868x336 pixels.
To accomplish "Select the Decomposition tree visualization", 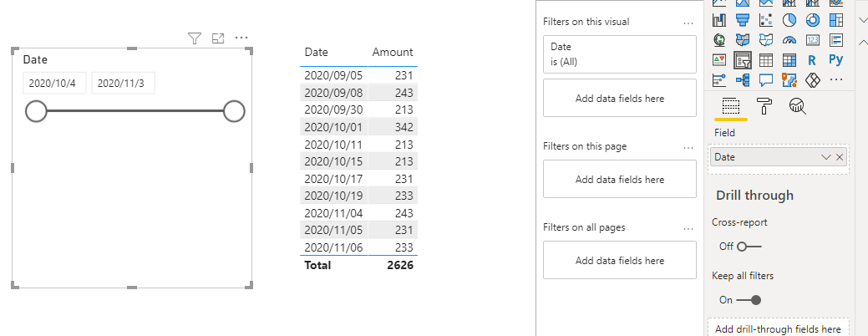I will [743, 79].
